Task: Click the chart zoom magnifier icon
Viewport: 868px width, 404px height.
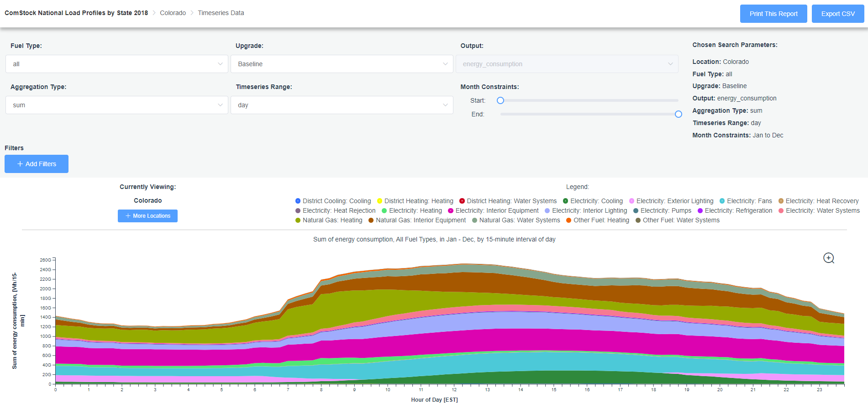Action: [x=828, y=258]
